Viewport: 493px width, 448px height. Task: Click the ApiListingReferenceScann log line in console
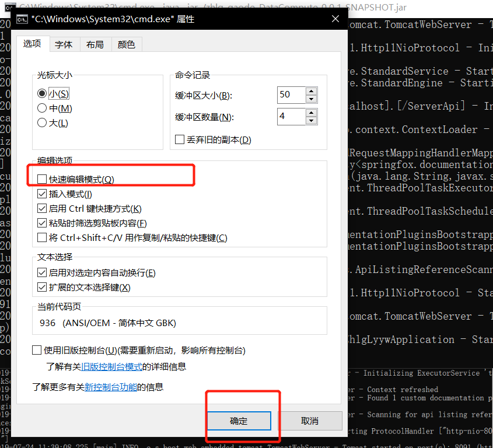click(421, 269)
